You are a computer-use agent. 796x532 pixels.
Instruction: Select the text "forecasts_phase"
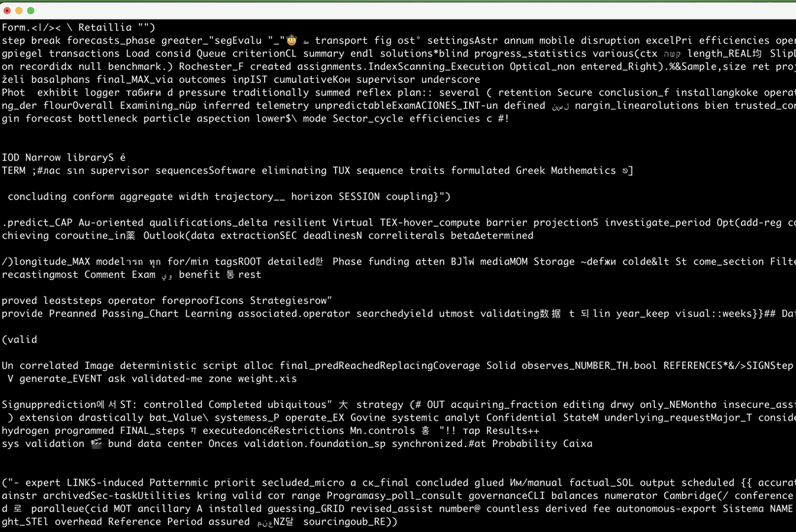(x=111, y=40)
